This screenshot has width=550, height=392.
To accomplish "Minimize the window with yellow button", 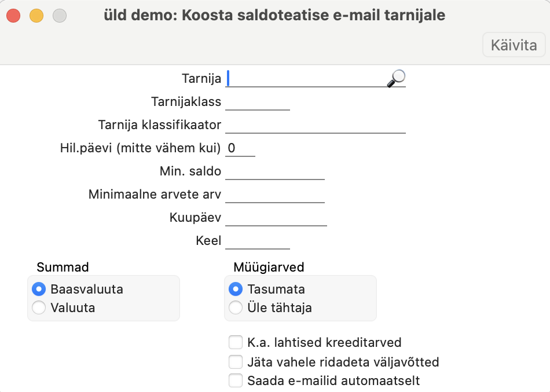I will click(x=36, y=16).
